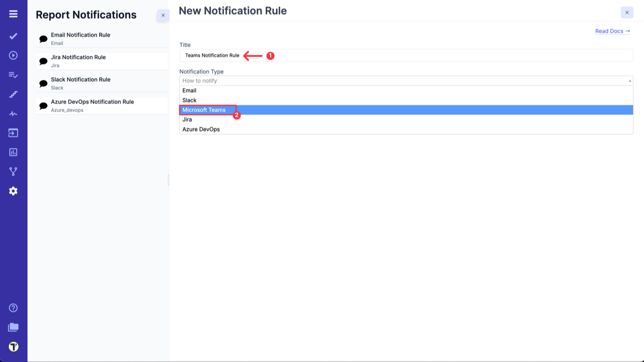Open the hamburger navigation menu
644x362 pixels.
pos(13,14)
